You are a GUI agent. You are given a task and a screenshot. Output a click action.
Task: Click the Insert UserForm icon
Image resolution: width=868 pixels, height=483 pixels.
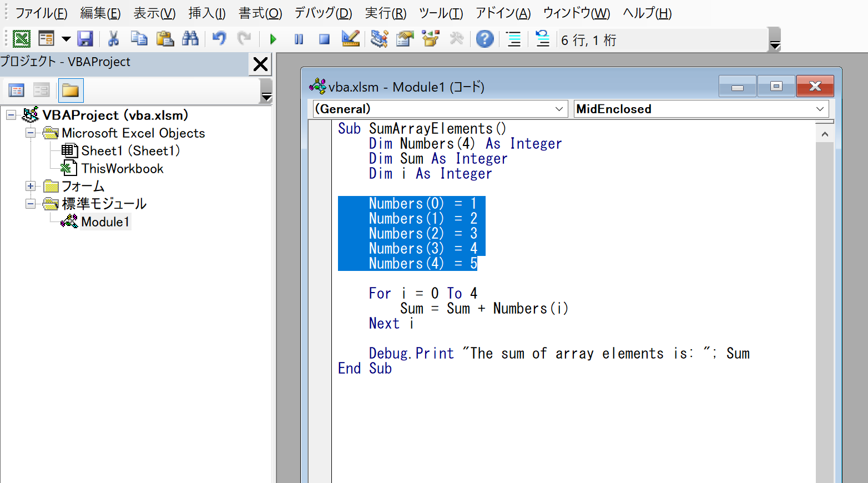(46, 39)
